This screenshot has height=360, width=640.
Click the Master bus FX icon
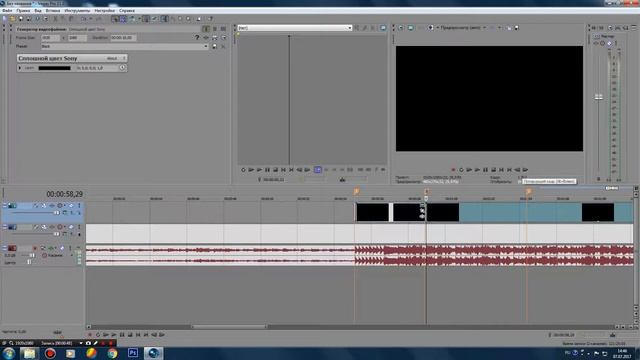pos(596,43)
